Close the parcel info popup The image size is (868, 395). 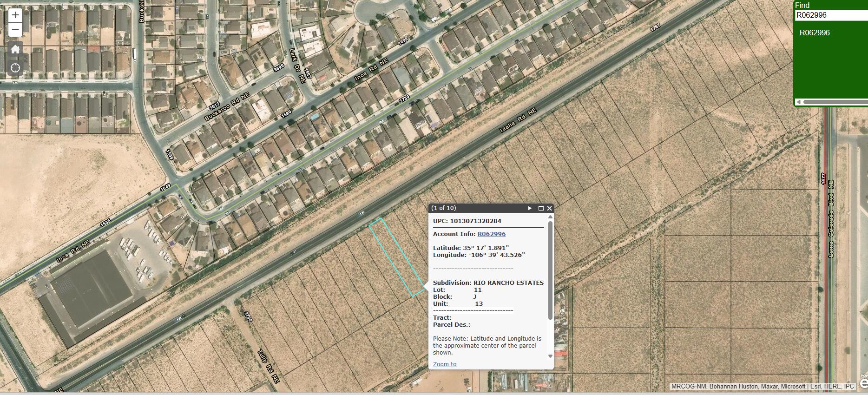550,208
